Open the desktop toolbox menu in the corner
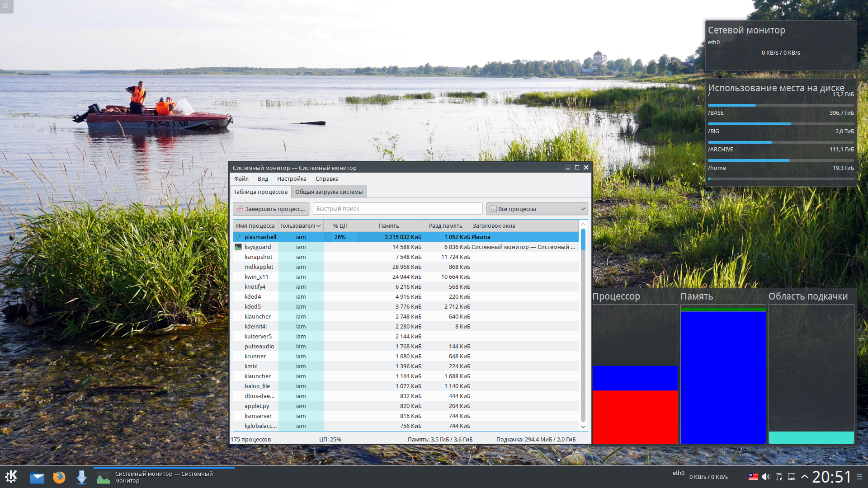Viewport: 868px width, 488px height. (x=6, y=6)
